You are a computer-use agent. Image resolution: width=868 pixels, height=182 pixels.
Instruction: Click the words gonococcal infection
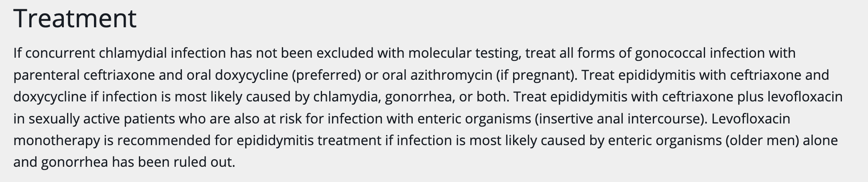coord(700,54)
